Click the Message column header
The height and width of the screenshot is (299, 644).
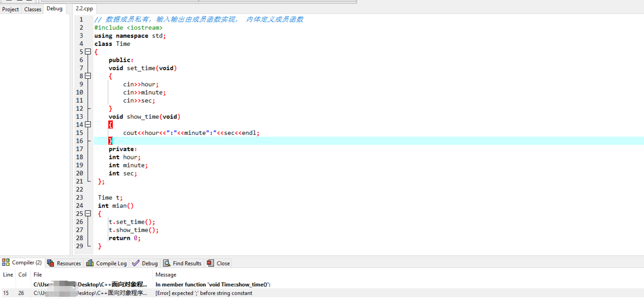[166, 275]
